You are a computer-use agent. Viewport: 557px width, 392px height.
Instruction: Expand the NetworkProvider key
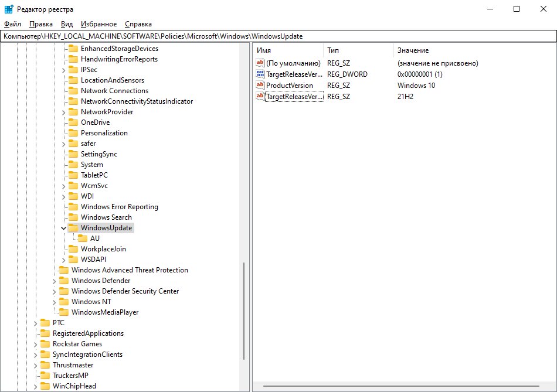pos(63,113)
